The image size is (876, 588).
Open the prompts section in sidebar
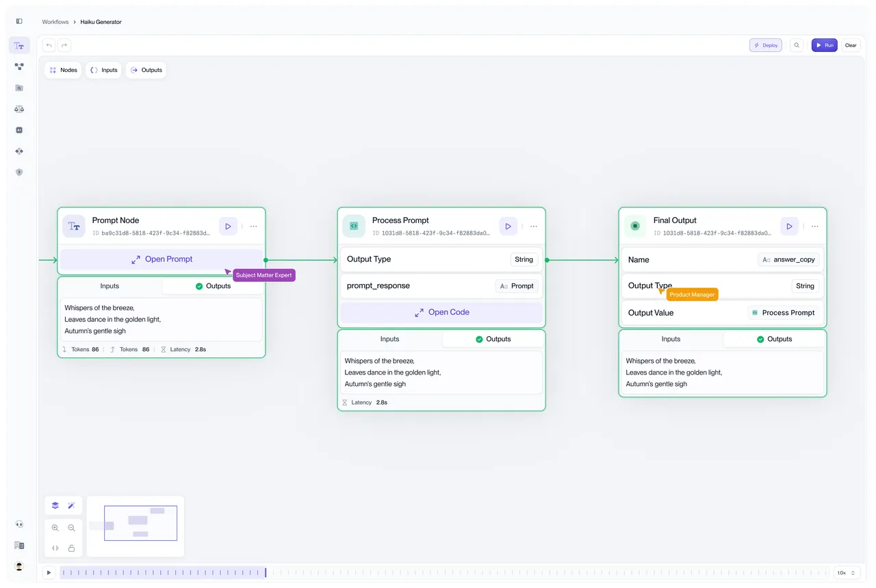pos(19,46)
